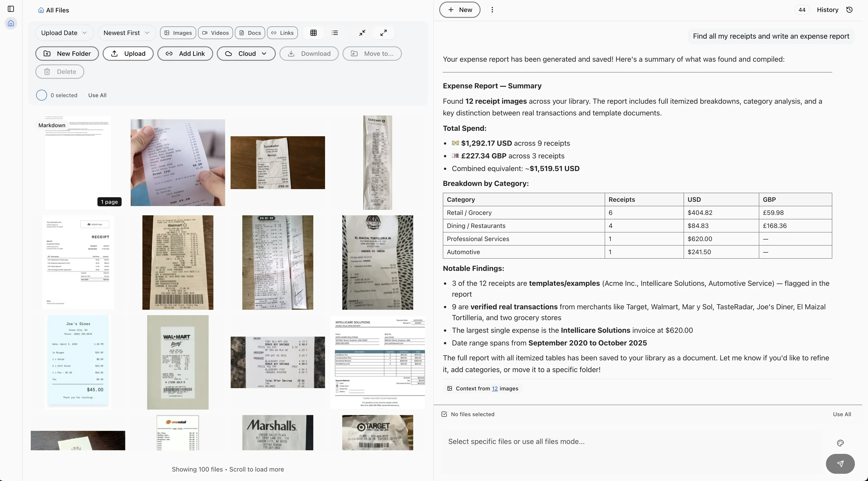The height and width of the screenshot is (481, 868).
Task: Switch to grid view
Action: (313, 33)
